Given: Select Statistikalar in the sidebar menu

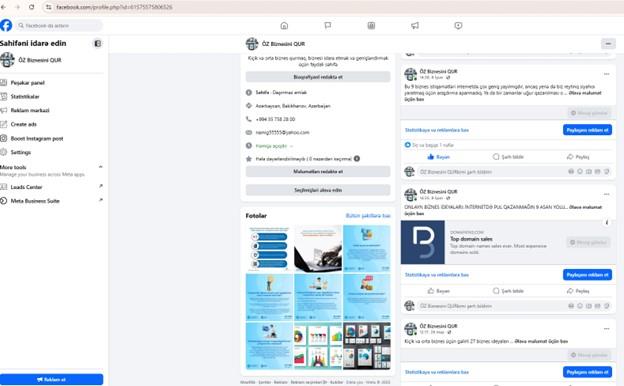Looking at the screenshot, I should [x=25, y=96].
